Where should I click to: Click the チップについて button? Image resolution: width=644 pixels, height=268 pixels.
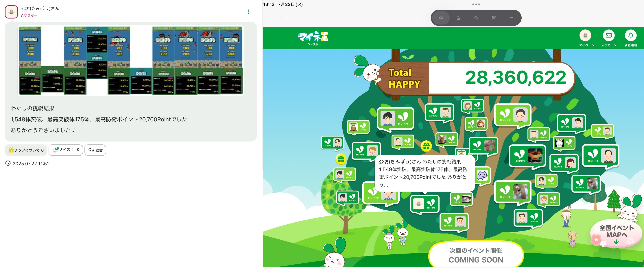coord(26,150)
